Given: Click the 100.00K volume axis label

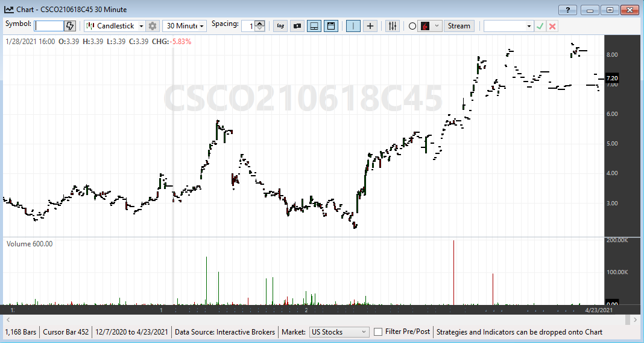Looking at the screenshot, I should pyautogui.click(x=617, y=272).
